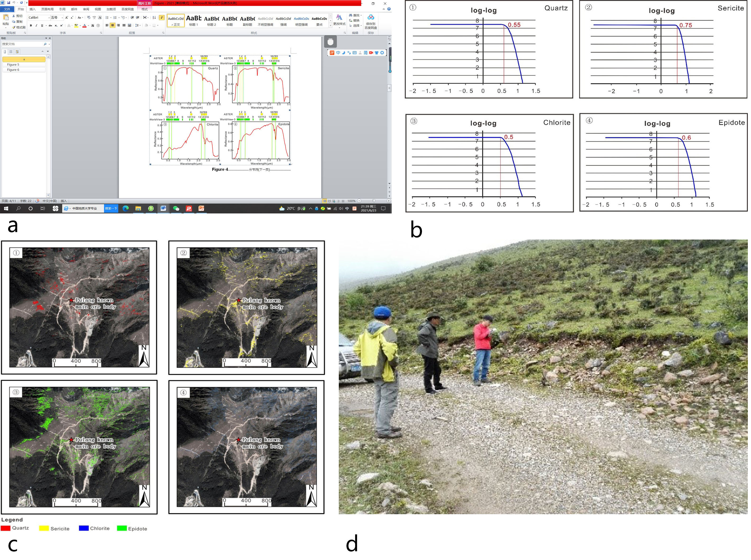Click the Bold formatting icon
Viewport: 751px width, 560px height.
pyautogui.click(x=31, y=25)
